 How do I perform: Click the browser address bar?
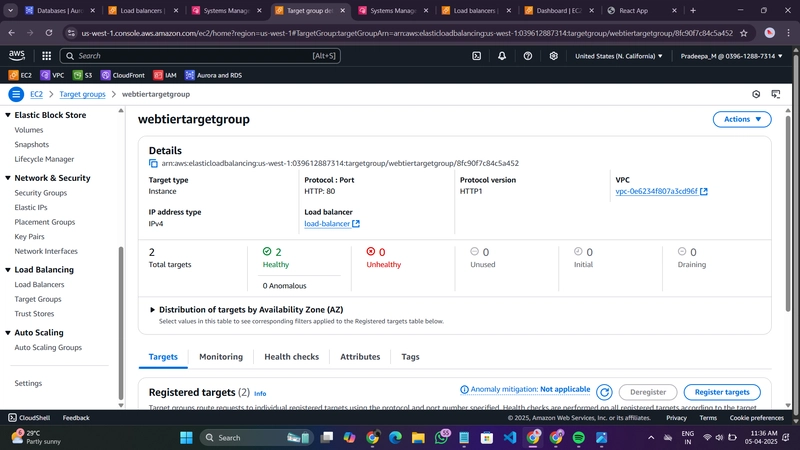(x=406, y=33)
